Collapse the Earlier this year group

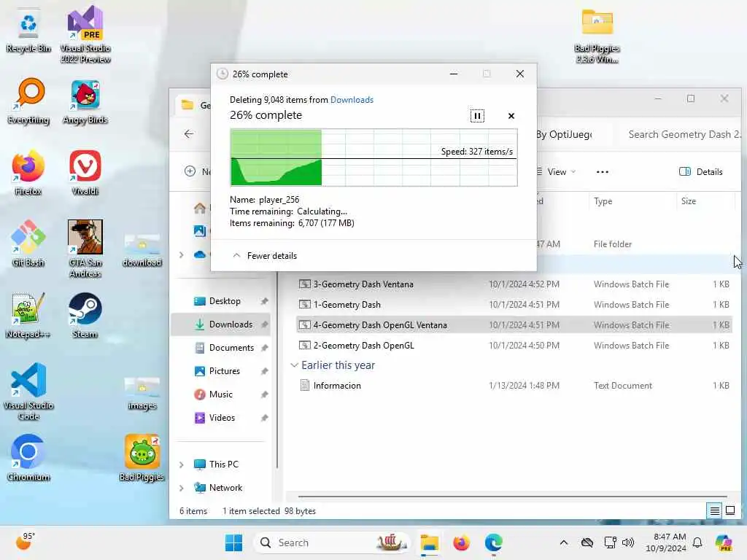point(295,365)
